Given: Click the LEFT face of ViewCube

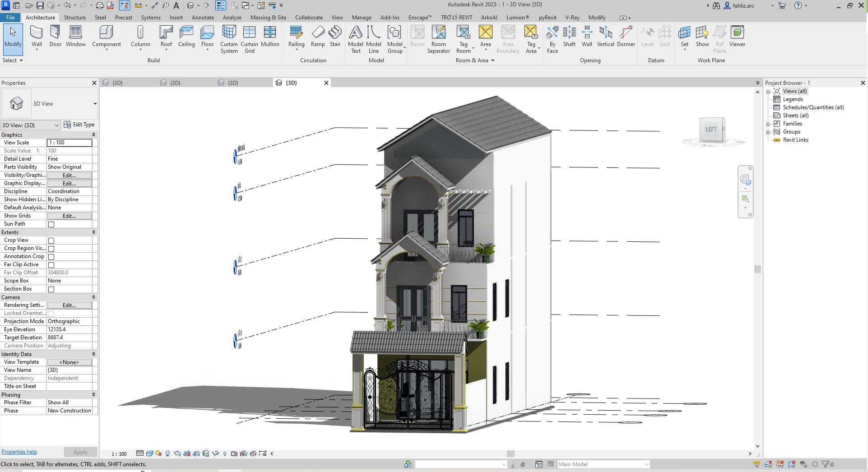Looking at the screenshot, I should coord(711,130).
